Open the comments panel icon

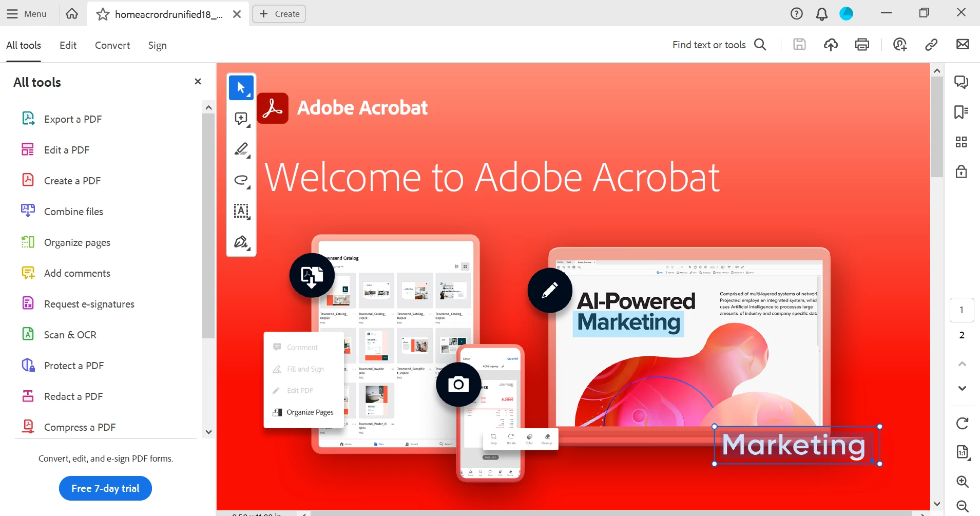(x=962, y=82)
